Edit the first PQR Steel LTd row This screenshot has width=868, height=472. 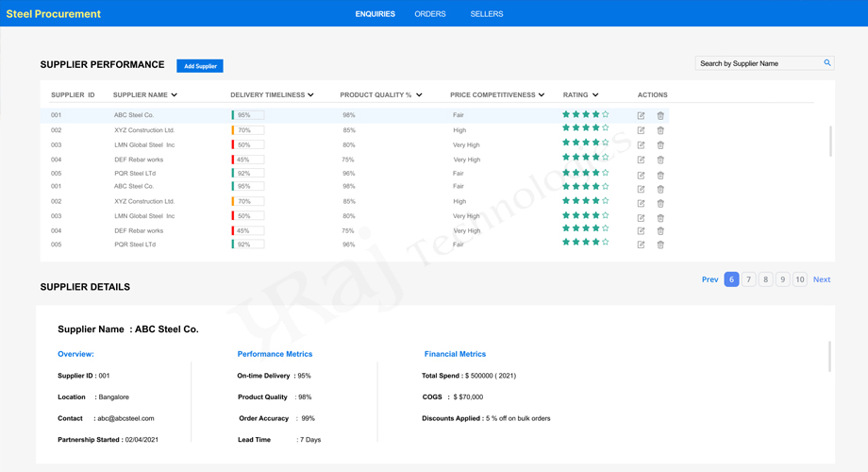pos(641,175)
